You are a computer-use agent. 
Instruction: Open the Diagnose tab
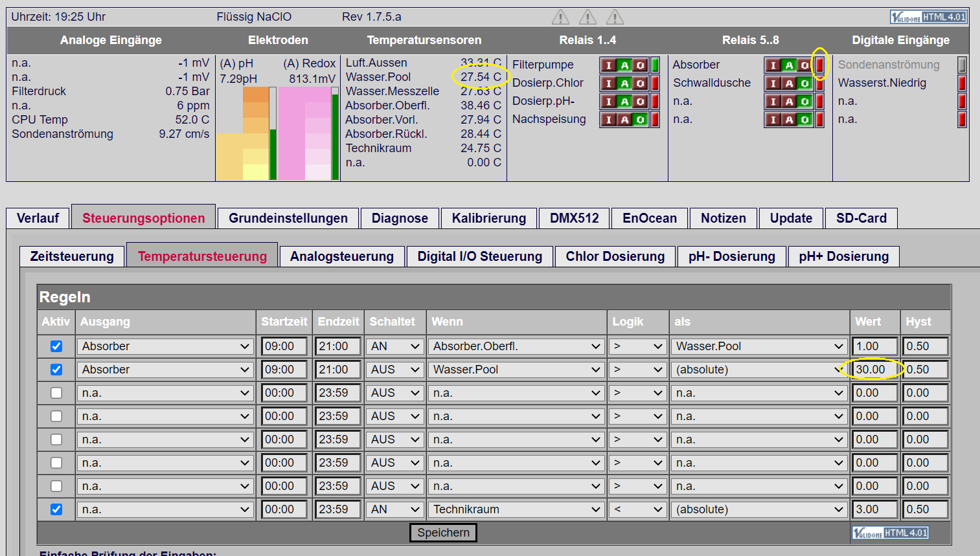pyautogui.click(x=400, y=218)
